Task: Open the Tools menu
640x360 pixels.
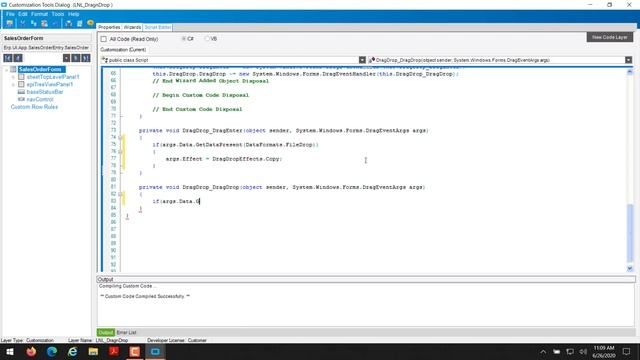Action: pyautogui.click(x=58, y=14)
